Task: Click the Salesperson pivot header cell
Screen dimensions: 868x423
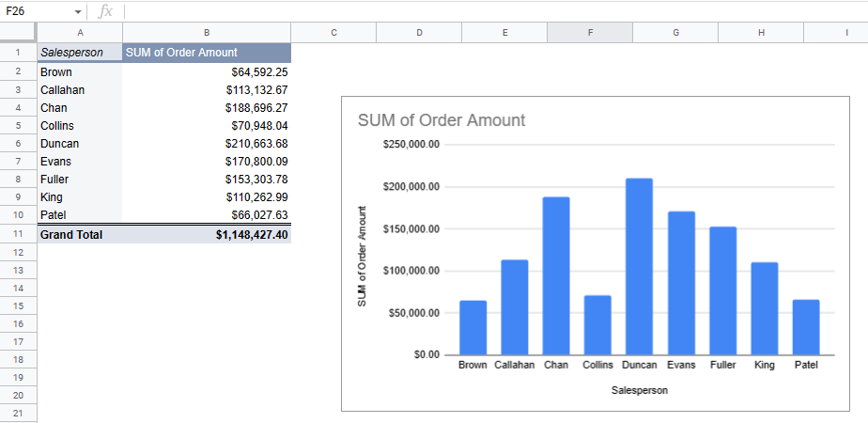Action: [79, 53]
